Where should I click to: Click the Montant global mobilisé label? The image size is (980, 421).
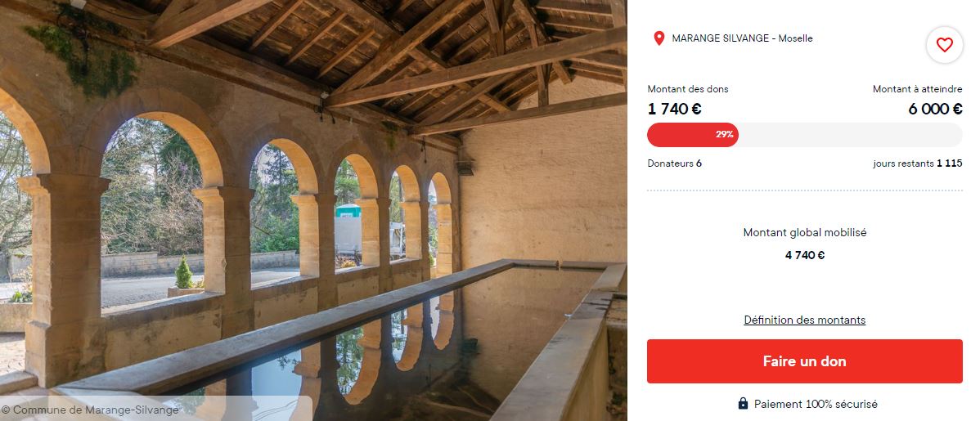coord(804,232)
